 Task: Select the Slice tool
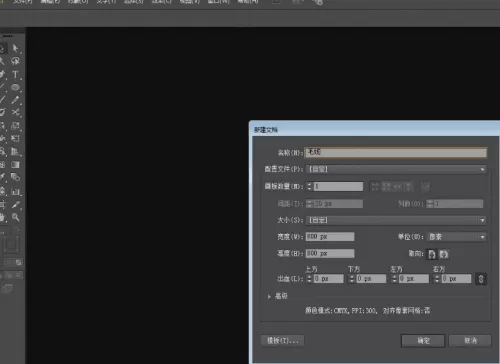(15, 204)
